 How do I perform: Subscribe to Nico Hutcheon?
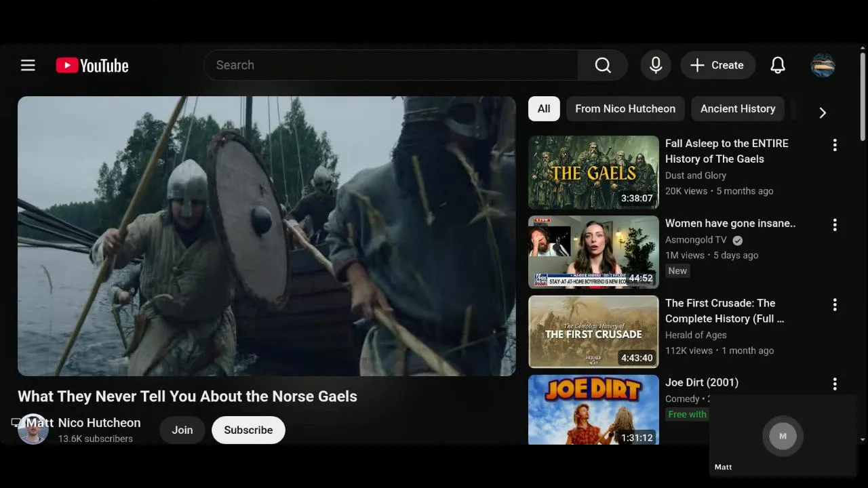tap(248, 430)
